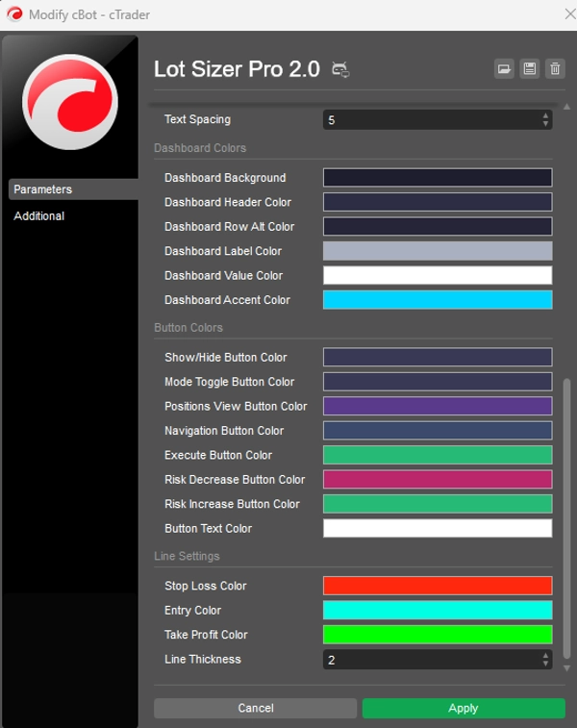Change the Positions View Button Color swatch
This screenshot has height=728, width=577.
tap(438, 406)
